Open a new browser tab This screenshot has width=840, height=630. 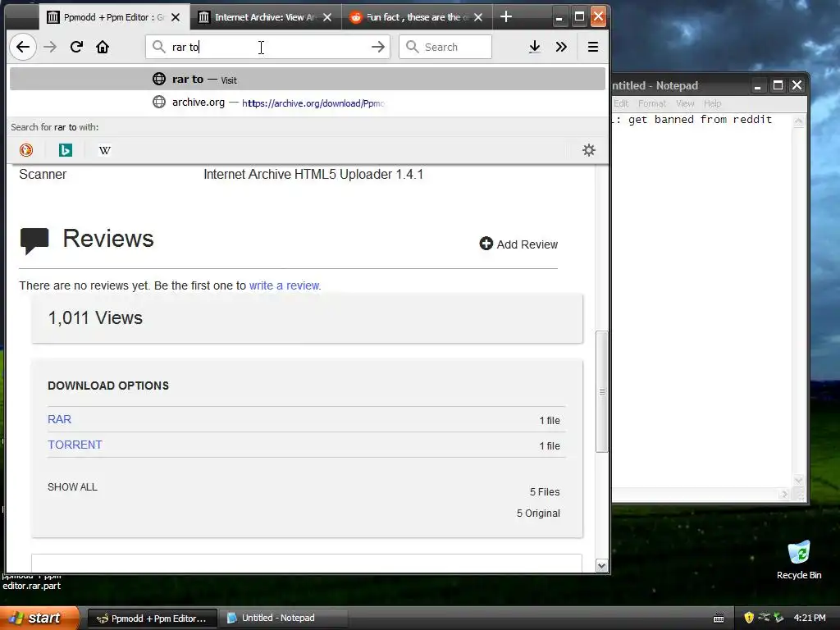tap(505, 16)
